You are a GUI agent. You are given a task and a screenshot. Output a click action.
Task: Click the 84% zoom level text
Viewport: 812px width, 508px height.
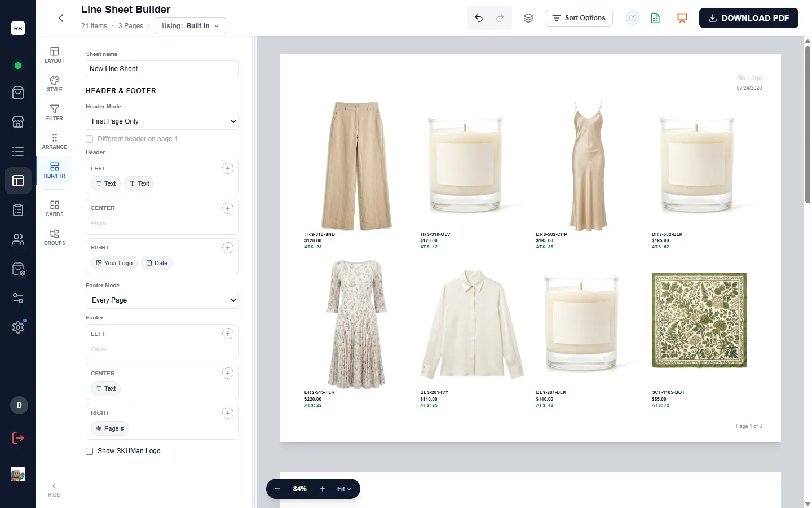coord(299,489)
